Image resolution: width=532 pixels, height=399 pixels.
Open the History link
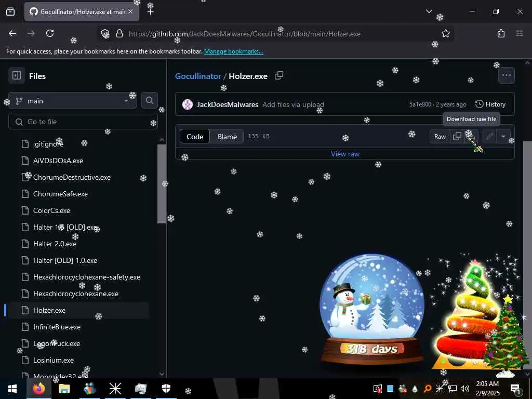(x=490, y=104)
